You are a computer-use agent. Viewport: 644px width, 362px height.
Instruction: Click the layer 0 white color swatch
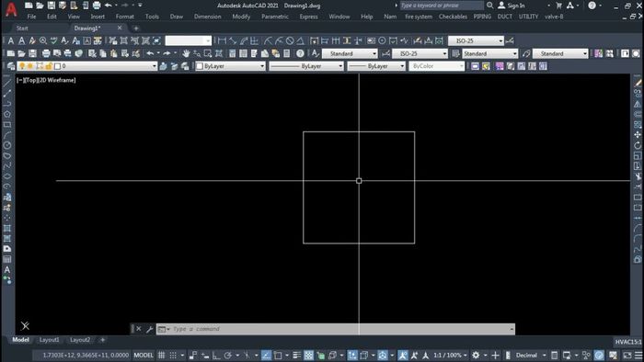[x=57, y=66]
